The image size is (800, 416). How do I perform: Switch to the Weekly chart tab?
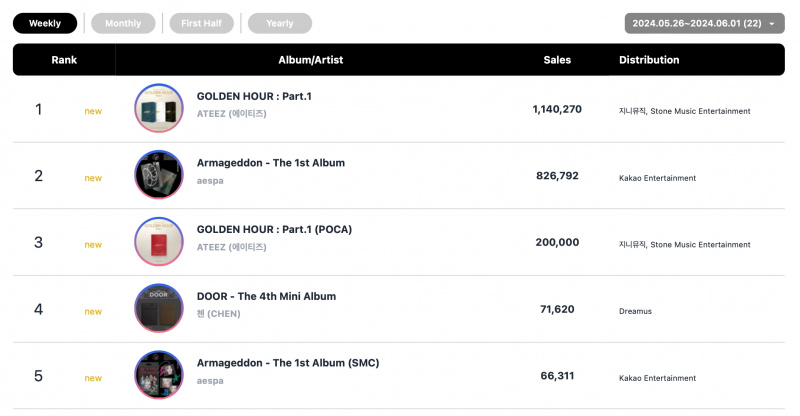tap(45, 23)
